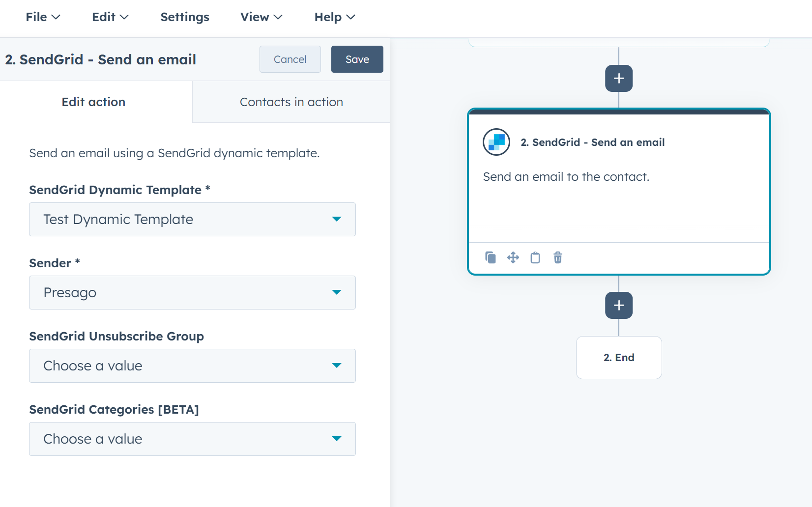Add an action between SendGrid and End
812x507 pixels.
click(x=618, y=305)
